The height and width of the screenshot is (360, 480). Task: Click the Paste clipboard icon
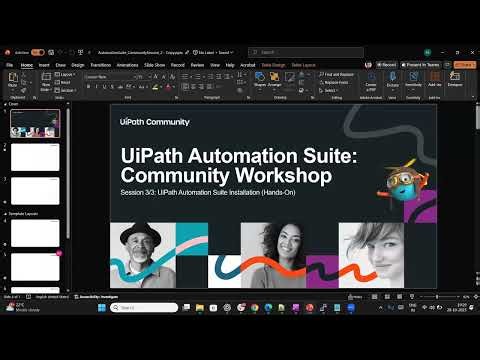coord(13,77)
